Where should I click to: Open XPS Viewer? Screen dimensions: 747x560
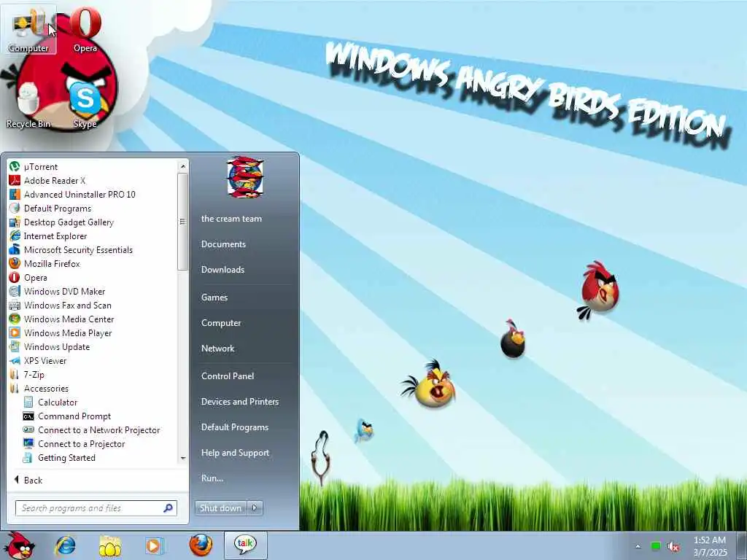(38, 360)
